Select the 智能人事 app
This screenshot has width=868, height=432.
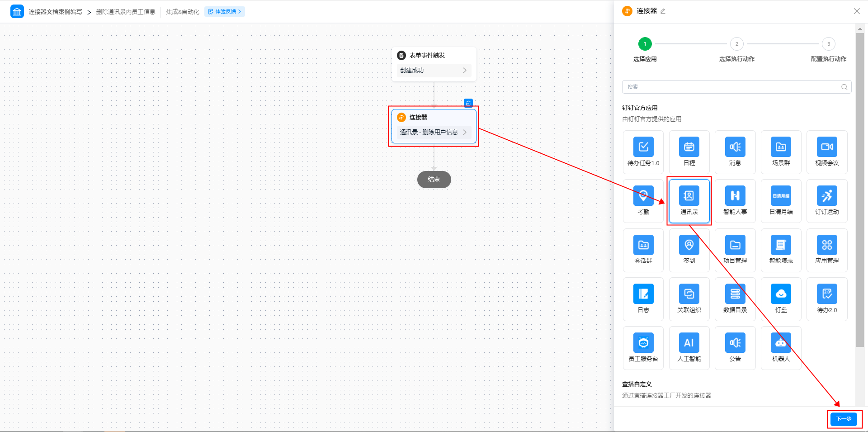click(735, 201)
